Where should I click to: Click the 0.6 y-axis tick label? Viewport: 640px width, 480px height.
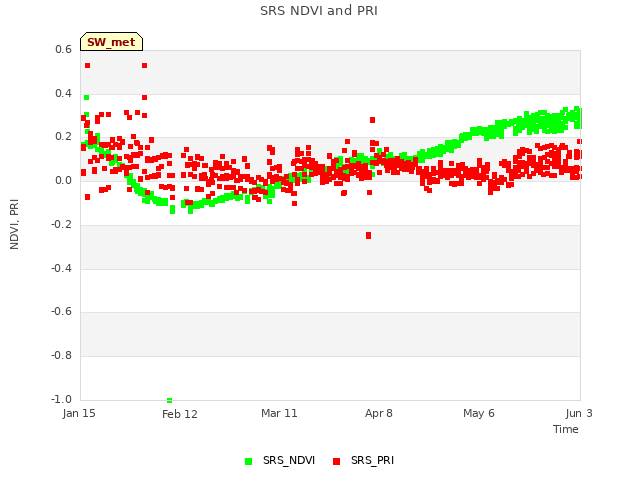63,49
